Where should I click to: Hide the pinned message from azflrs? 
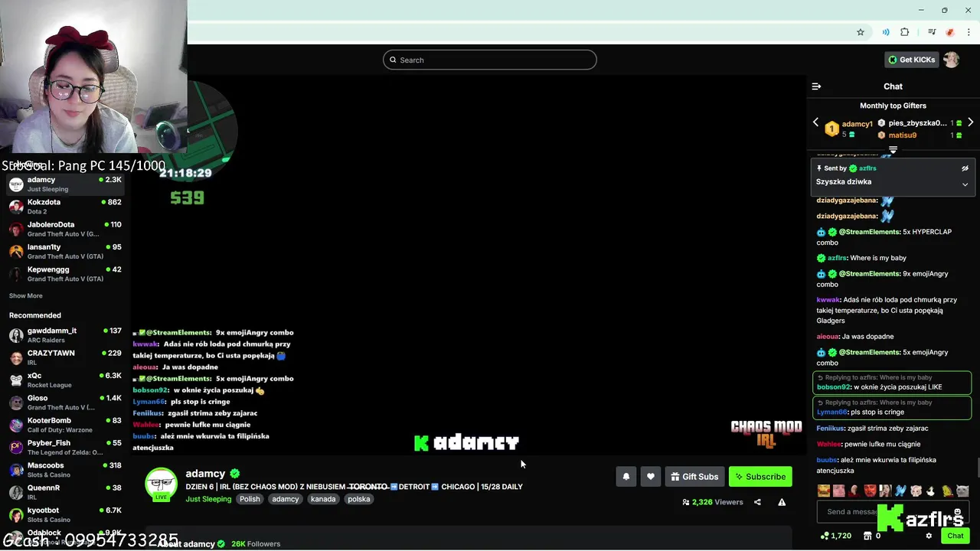click(x=965, y=168)
